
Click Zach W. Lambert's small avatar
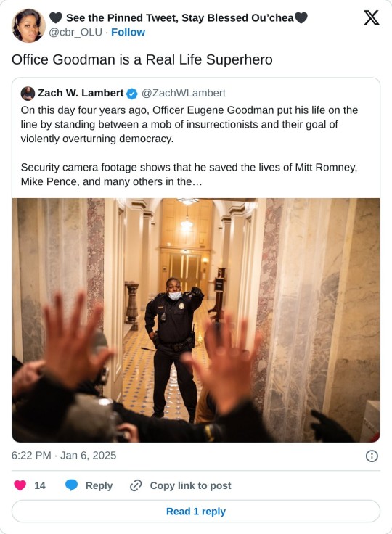point(28,94)
